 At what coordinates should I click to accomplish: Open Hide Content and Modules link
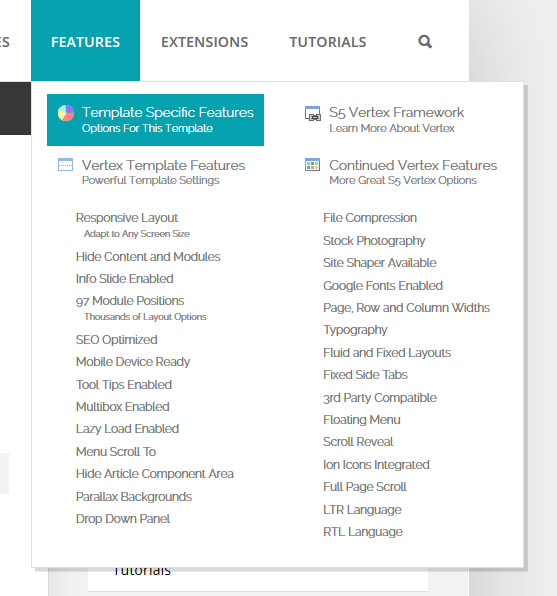148,257
